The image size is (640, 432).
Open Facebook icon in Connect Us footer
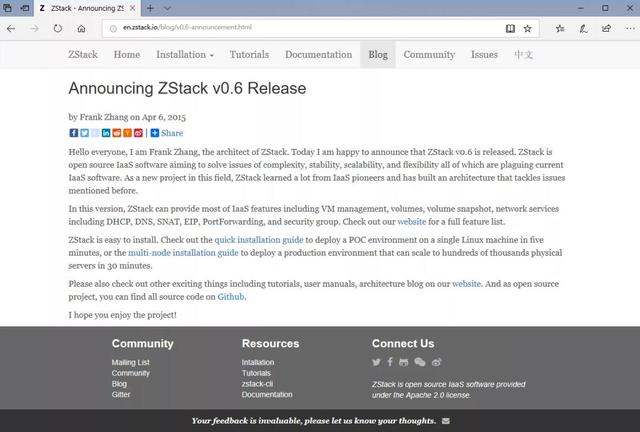click(390, 362)
